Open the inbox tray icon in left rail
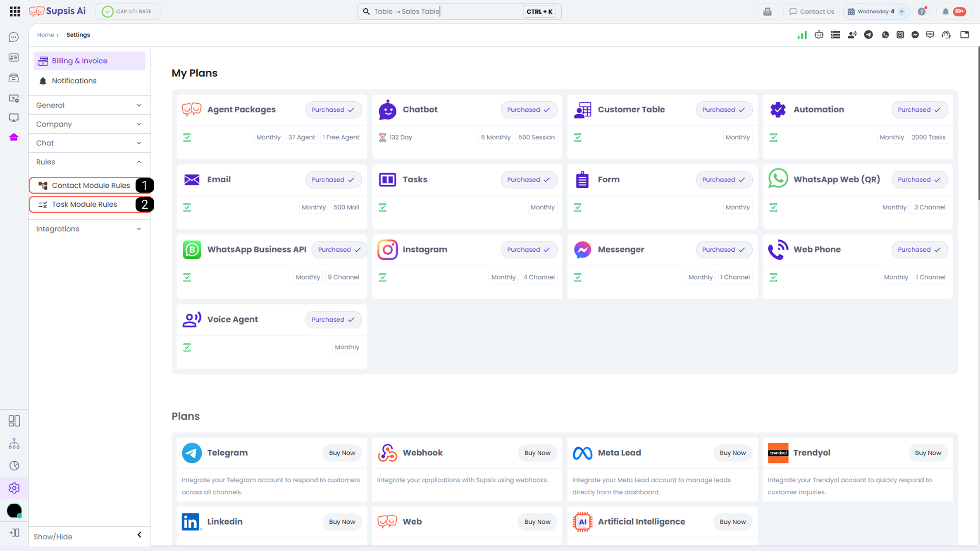980x551 pixels. click(14, 78)
